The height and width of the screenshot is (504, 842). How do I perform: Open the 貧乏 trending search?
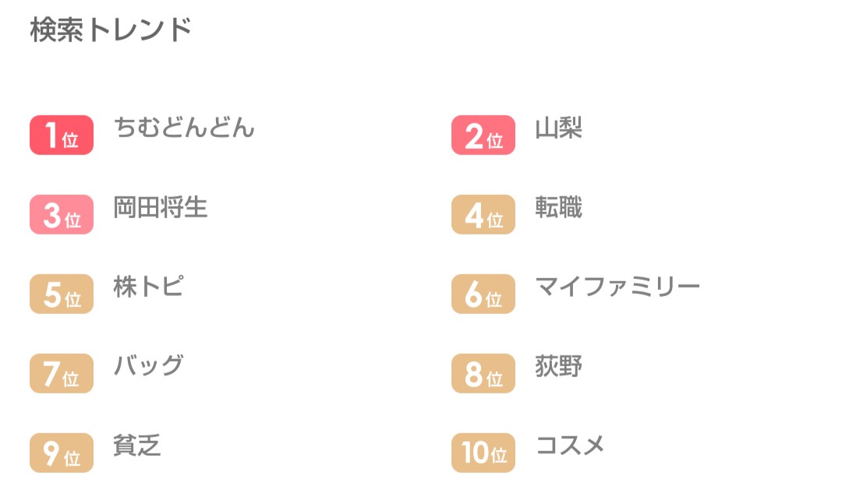[137, 446]
